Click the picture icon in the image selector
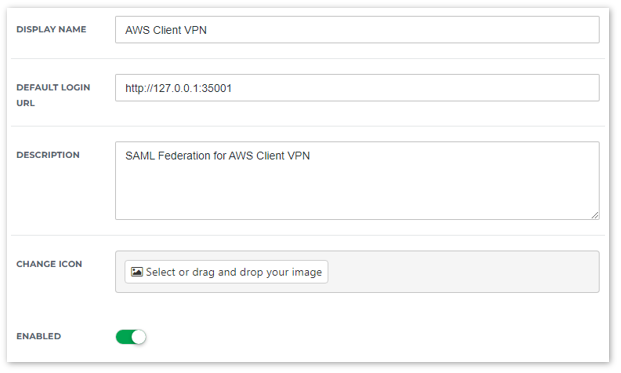This screenshot has height=373, width=621. (137, 272)
